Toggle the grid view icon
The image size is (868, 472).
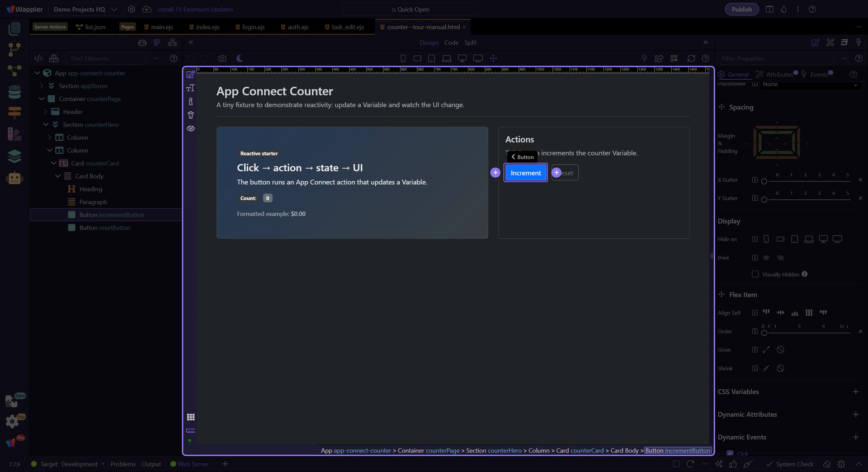point(191,417)
